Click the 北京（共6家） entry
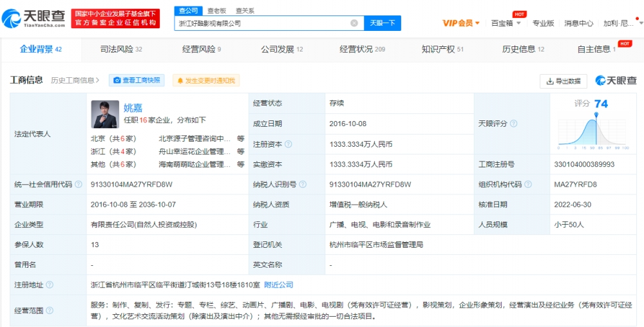The width and height of the screenshot is (644, 327). pyautogui.click(x=113, y=138)
